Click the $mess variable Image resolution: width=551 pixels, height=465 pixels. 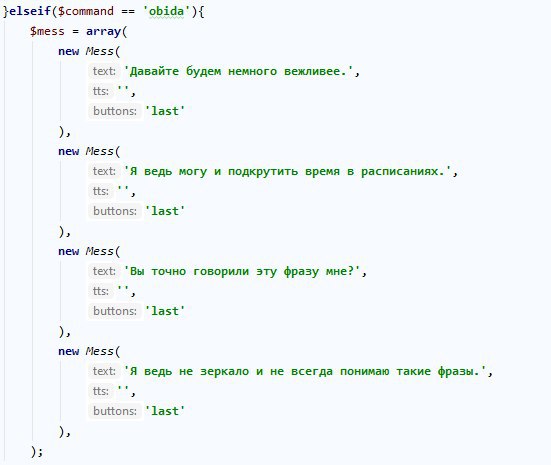click(47, 31)
